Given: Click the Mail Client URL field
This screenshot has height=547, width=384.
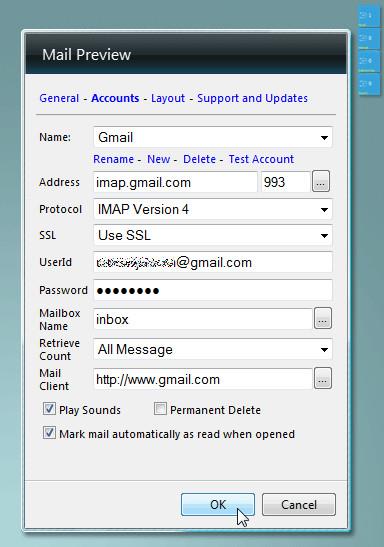Looking at the screenshot, I should click(x=203, y=379).
